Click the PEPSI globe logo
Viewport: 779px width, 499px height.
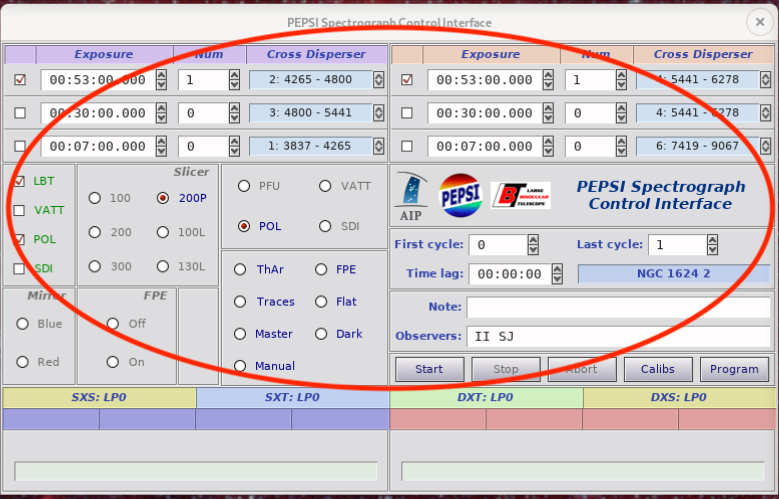tap(461, 195)
